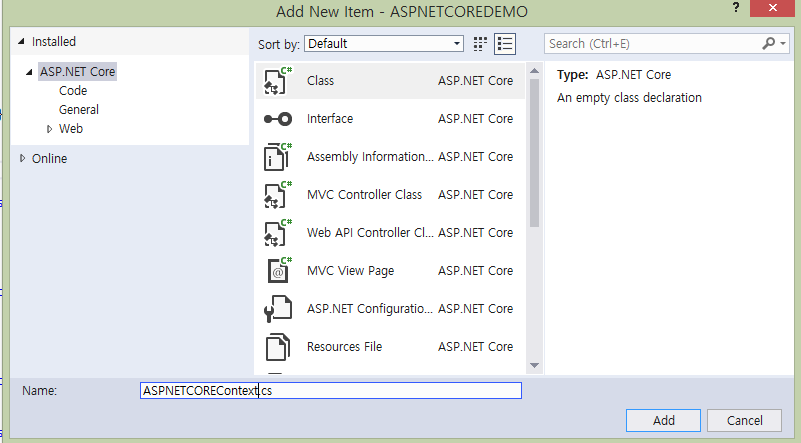The image size is (801, 443).
Task: Select the 'ASP.NET Configuratio...' name
Action: pyautogui.click(x=370, y=309)
